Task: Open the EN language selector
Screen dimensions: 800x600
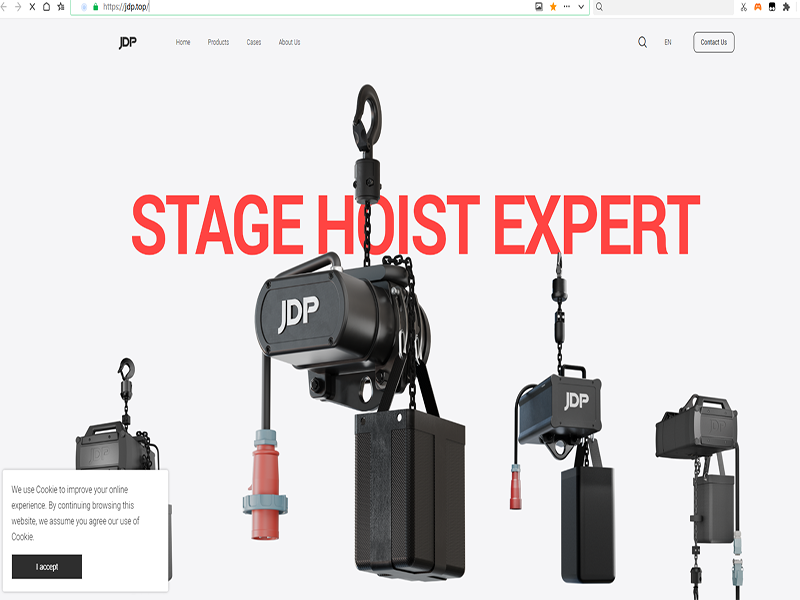Action: [x=668, y=42]
